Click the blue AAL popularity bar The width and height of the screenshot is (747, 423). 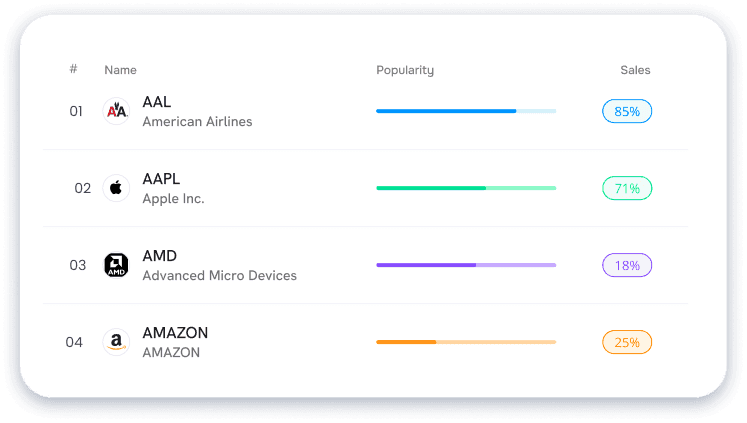point(466,111)
